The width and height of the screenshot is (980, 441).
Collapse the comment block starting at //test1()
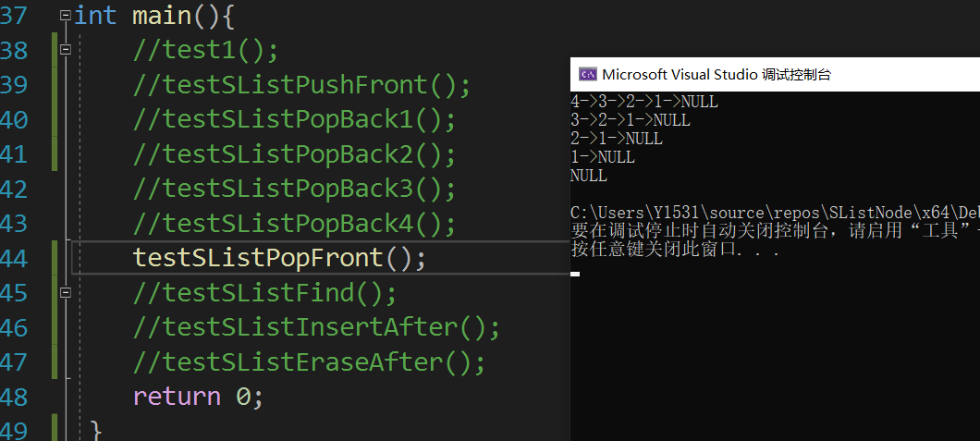click(66, 49)
